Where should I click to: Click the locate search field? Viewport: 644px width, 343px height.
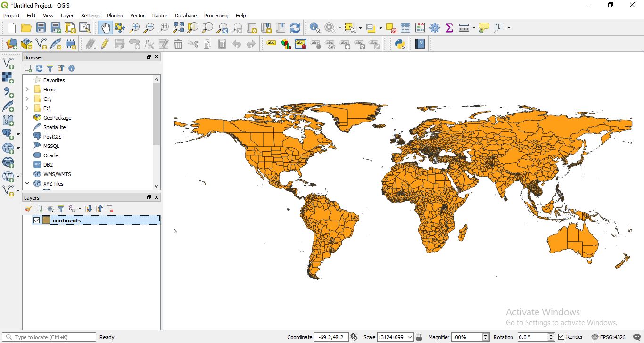click(47, 337)
